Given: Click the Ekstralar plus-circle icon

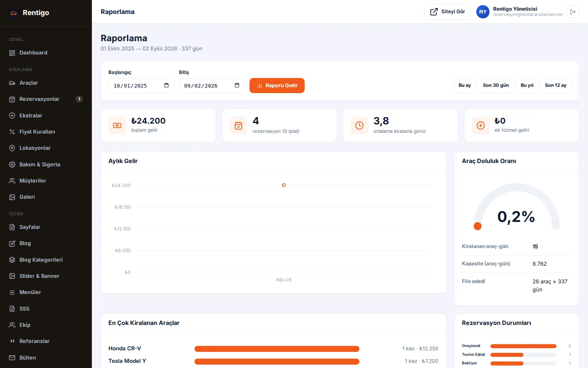Looking at the screenshot, I should point(12,116).
